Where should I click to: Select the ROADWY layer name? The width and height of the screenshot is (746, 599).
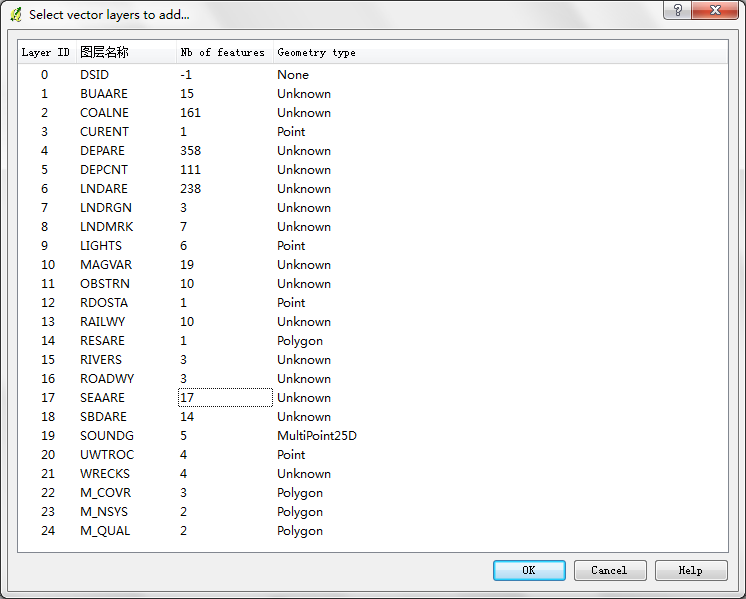pos(107,379)
